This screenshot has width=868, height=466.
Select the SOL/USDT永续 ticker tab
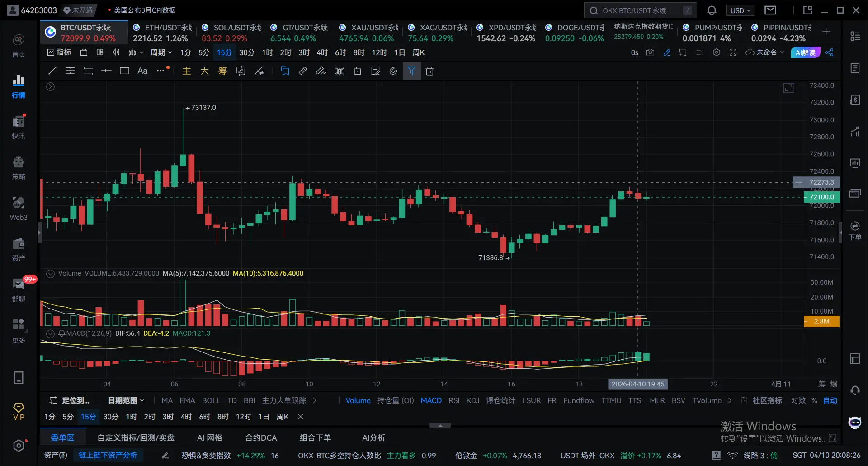[x=231, y=33]
